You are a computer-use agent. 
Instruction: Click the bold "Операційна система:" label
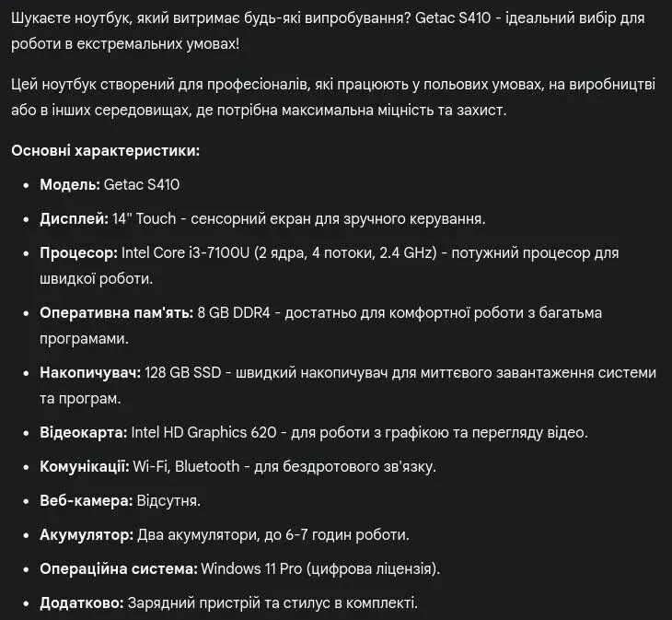coord(118,568)
